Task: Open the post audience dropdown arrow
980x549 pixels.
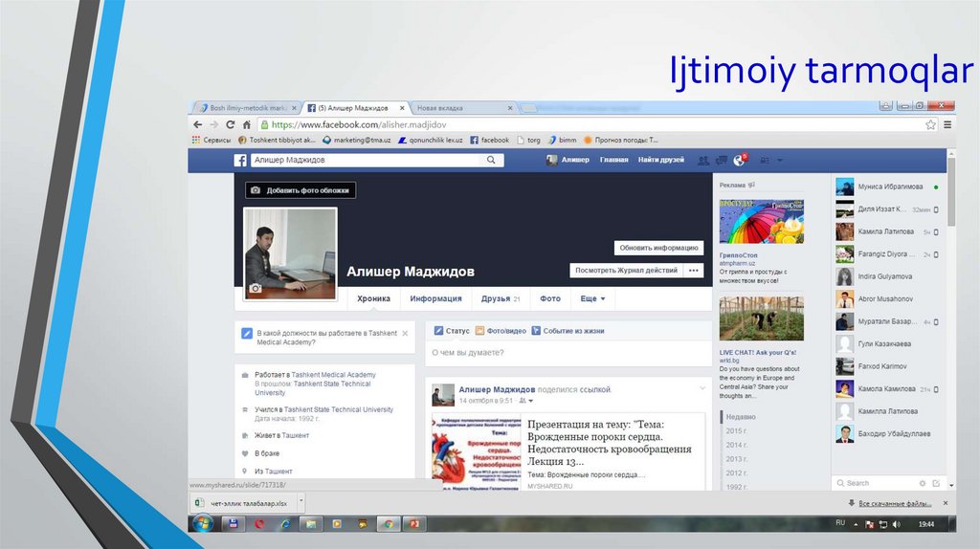Action: pos(530,401)
